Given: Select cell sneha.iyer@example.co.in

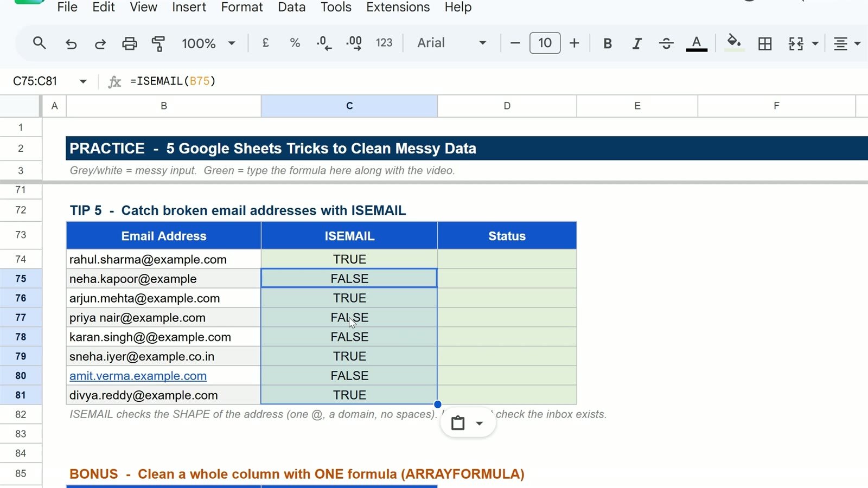Looking at the screenshot, I should pos(164,356).
